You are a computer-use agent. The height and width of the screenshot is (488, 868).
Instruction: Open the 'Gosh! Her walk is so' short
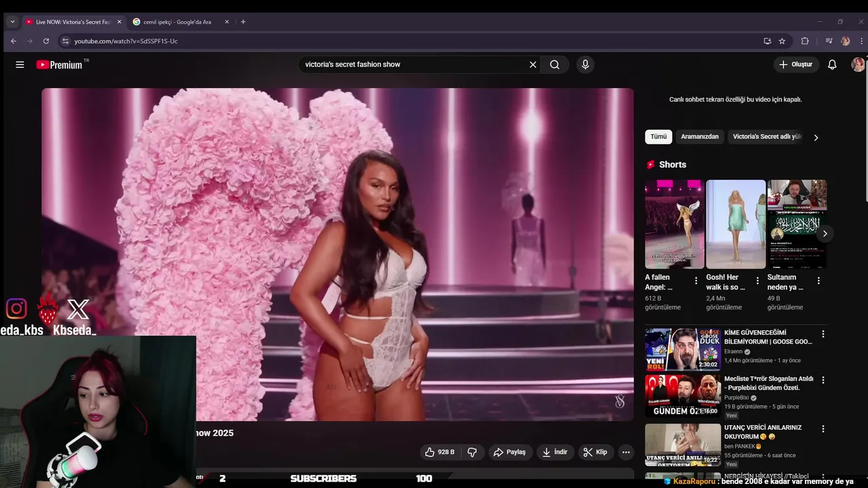[736, 224]
